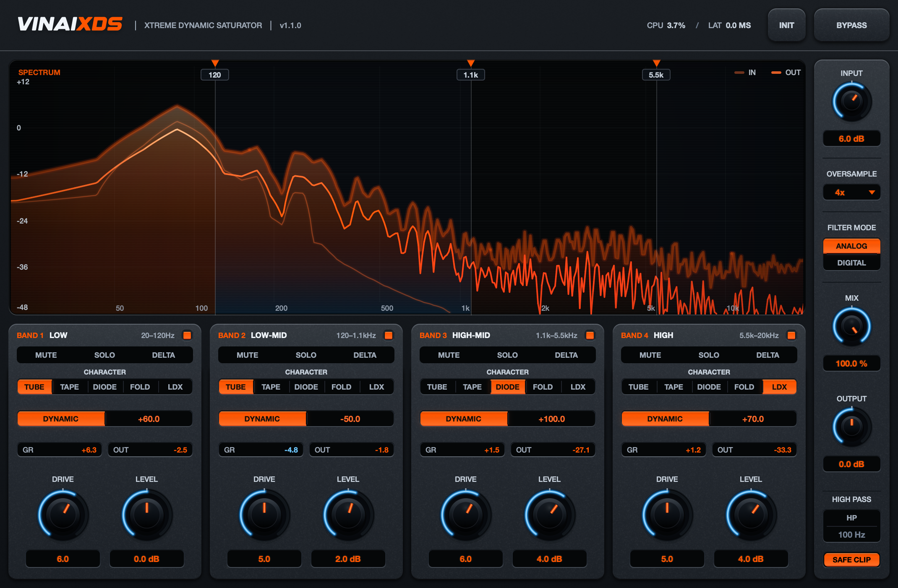The height and width of the screenshot is (588, 898).
Task: Click the OUTPUT knob
Action: (851, 427)
